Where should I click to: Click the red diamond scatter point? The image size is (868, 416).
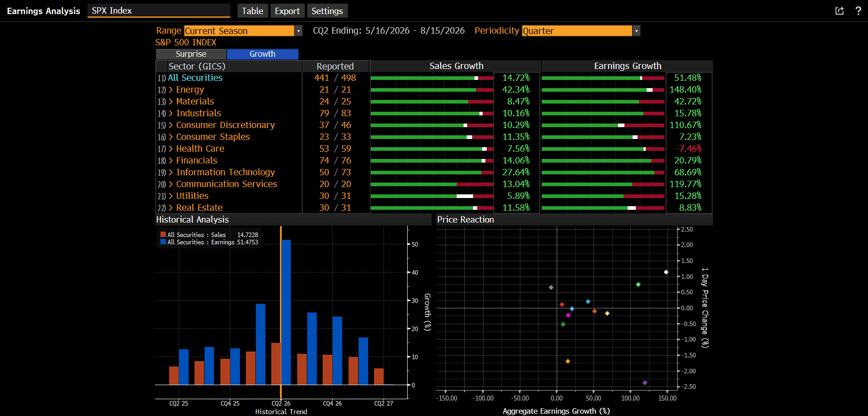[562, 305]
